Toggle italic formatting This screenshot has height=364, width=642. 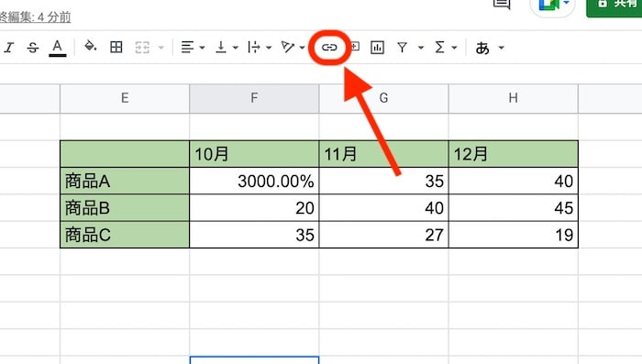(9, 48)
